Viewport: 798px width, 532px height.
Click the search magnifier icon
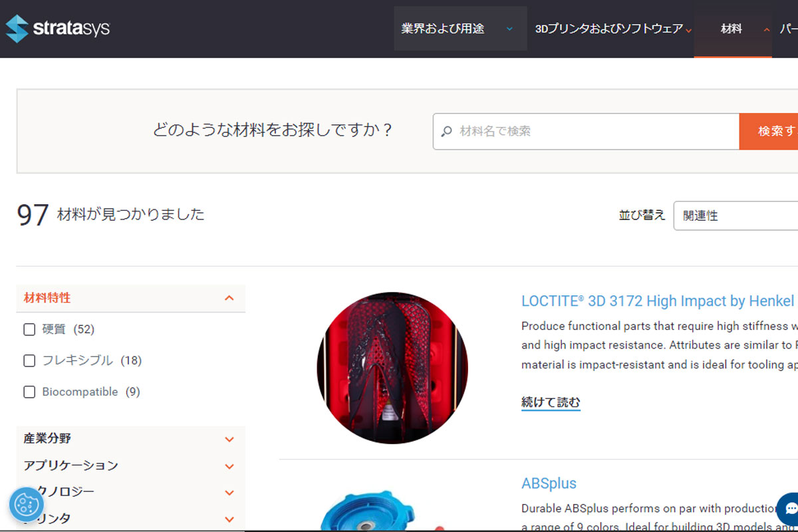pos(447,132)
